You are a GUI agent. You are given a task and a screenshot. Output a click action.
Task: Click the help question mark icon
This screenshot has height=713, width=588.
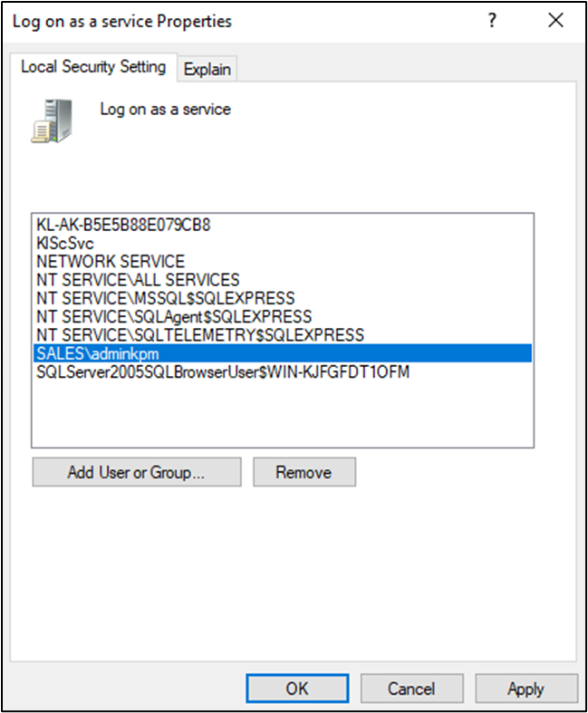click(x=492, y=21)
